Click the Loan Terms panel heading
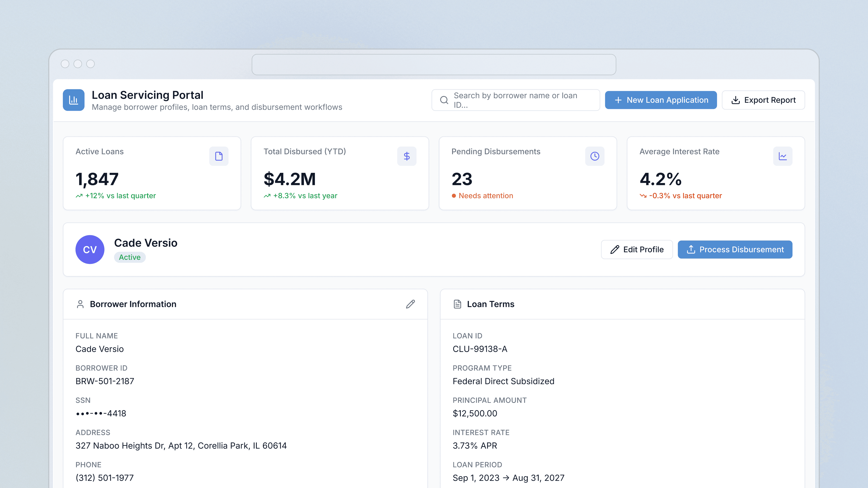Screen dimensions: 868x488 point(491,304)
